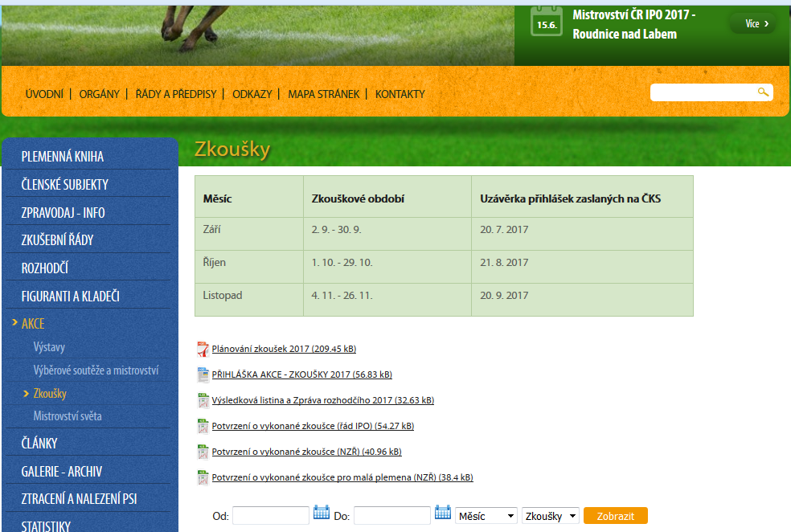Open ZTRACENÍ A NALEZENÍ PSI in sidebar

pyautogui.click(x=80, y=499)
